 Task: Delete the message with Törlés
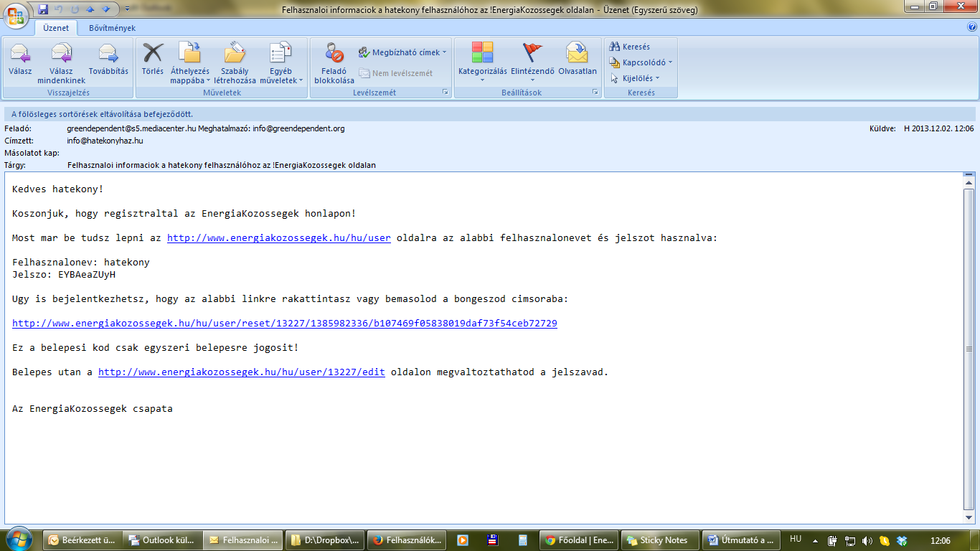point(153,60)
